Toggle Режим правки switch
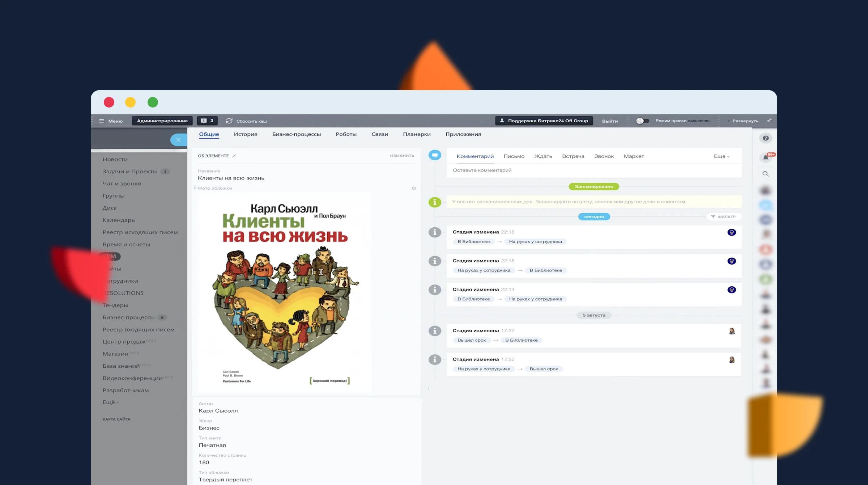This screenshot has width=868, height=485. click(x=642, y=121)
